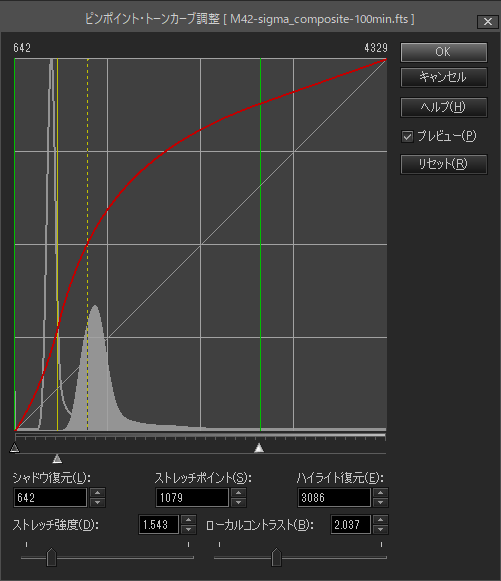Click the OK button
Screen dimensions: 501x581
pyautogui.click(x=444, y=52)
